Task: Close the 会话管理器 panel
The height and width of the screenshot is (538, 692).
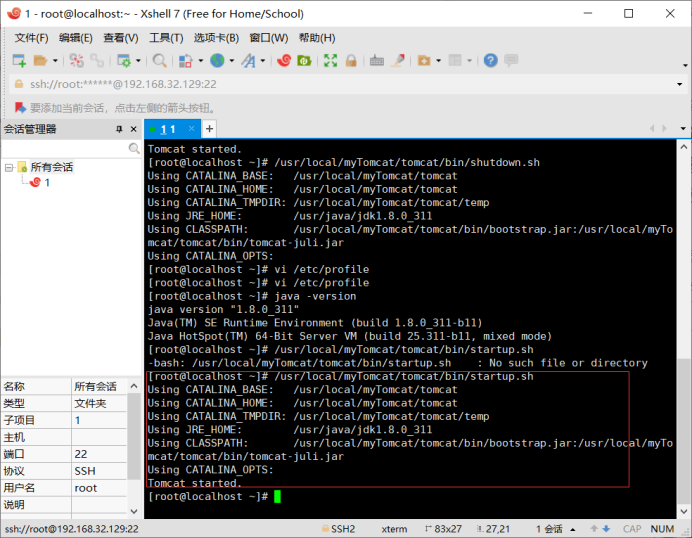Action: 134,129
